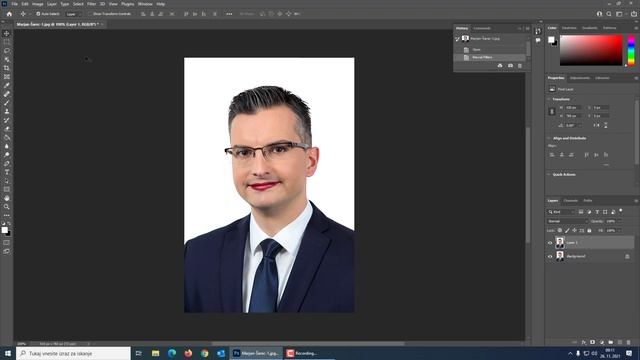Hide Layer 1 with eye icon
Image resolution: width=640 pixels, height=360 pixels.
click(x=550, y=243)
